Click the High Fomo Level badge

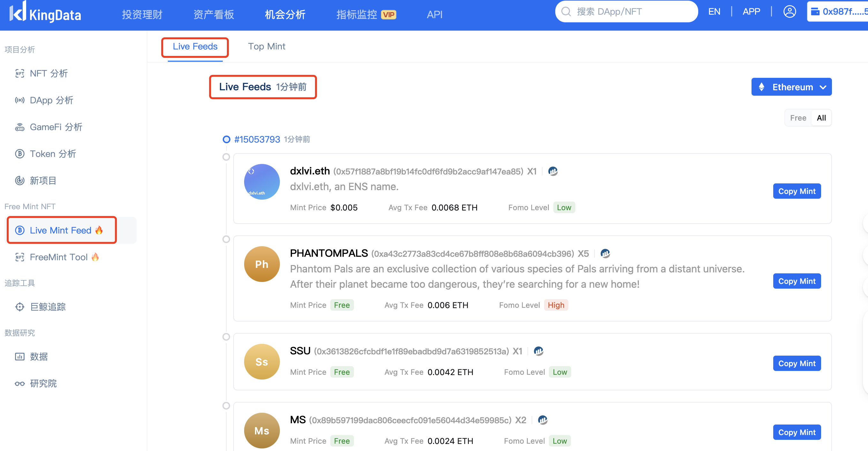tap(556, 305)
